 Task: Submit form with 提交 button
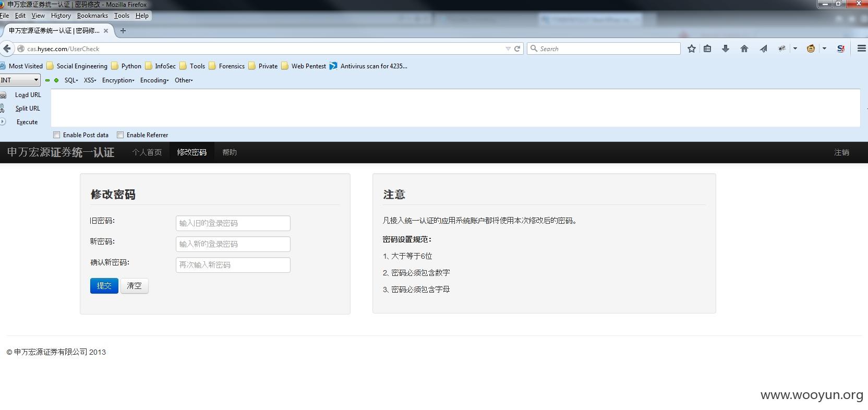coord(104,286)
